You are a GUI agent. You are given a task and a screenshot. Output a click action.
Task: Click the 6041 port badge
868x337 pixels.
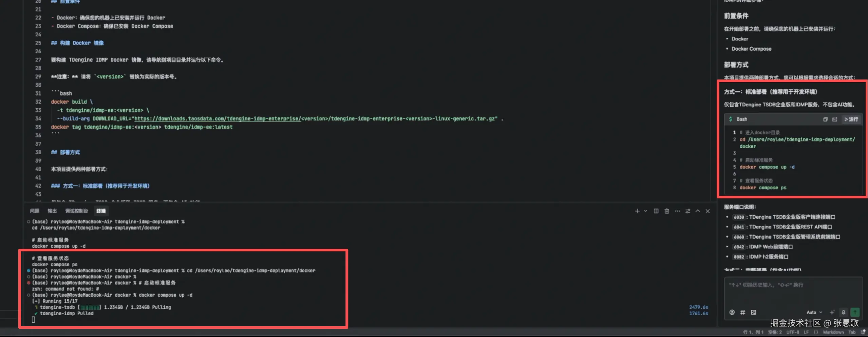pyautogui.click(x=739, y=227)
